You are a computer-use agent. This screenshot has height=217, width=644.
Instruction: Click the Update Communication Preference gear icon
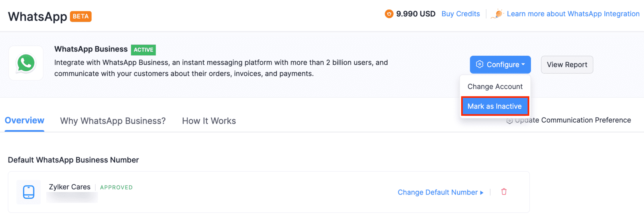tap(509, 121)
